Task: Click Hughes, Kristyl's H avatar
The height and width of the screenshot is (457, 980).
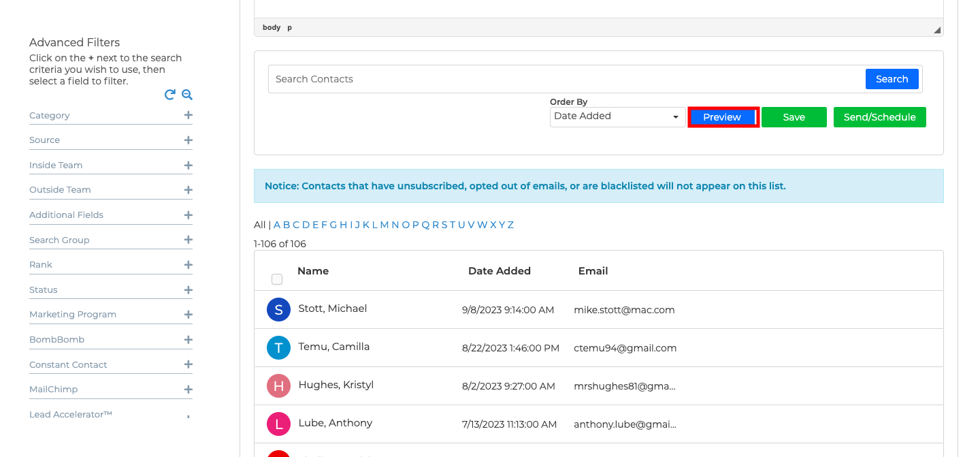Action: 278,386
